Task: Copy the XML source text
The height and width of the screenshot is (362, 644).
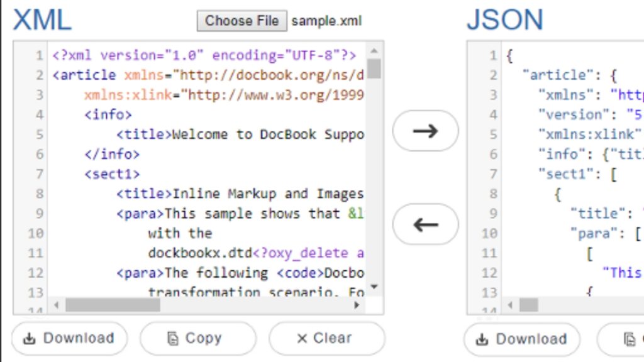Action: pyautogui.click(x=197, y=338)
